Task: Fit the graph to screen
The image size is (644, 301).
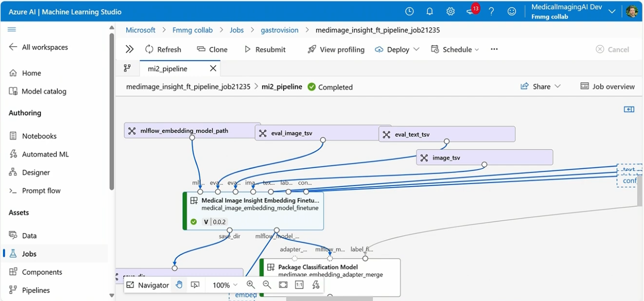Action: pyautogui.click(x=283, y=285)
